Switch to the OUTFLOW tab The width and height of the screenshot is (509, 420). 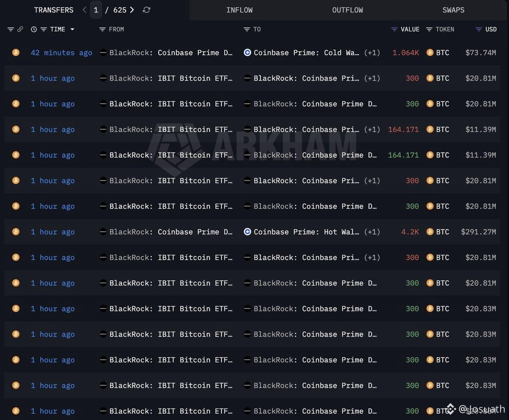coord(347,10)
